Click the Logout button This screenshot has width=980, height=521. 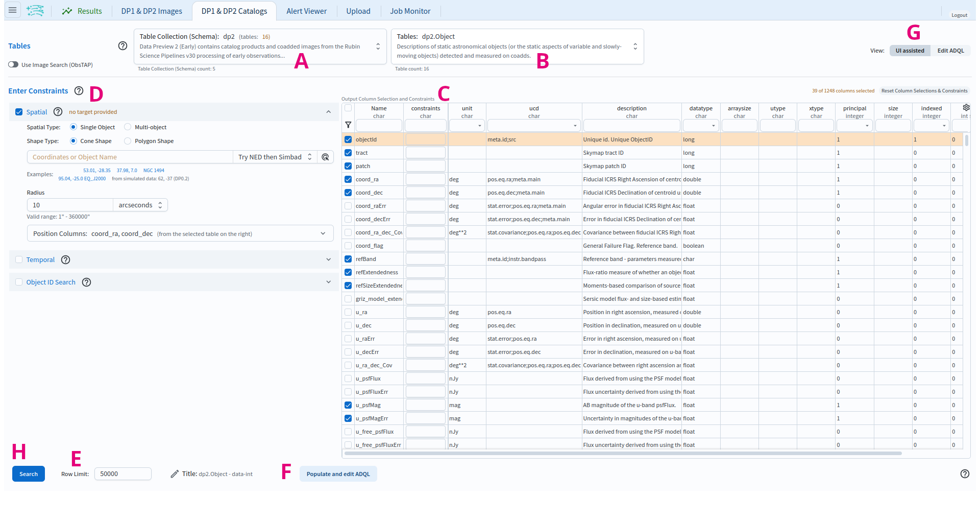(x=959, y=15)
